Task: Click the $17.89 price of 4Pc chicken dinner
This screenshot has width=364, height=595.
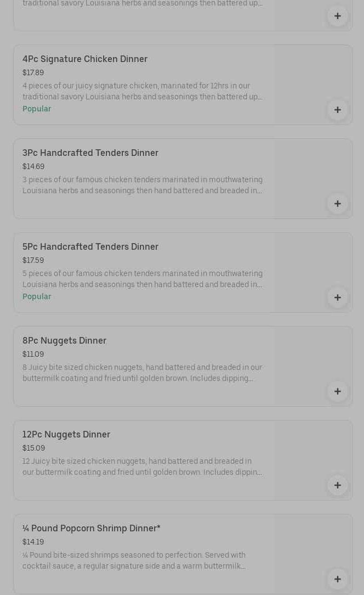Action: coord(33,72)
